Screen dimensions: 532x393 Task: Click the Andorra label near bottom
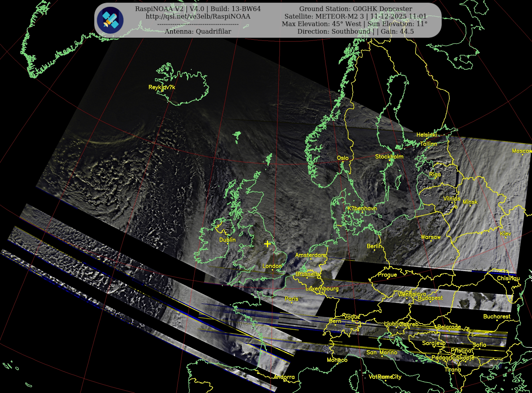pyautogui.click(x=284, y=377)
